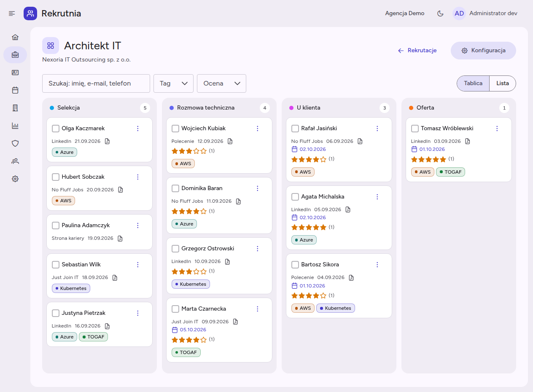Focus the candidate search input field
This screenshot has height=392, width=533.
(x=96, y=83)
